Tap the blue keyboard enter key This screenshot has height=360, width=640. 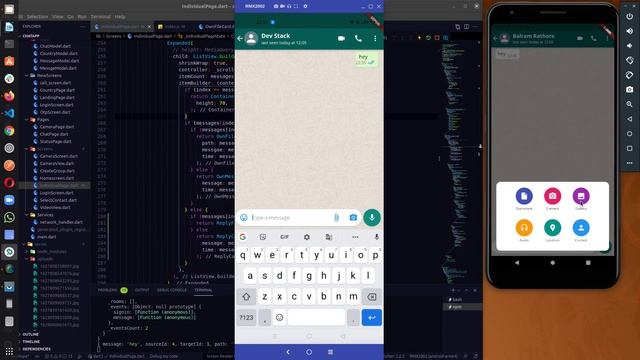tap(371, 318)
